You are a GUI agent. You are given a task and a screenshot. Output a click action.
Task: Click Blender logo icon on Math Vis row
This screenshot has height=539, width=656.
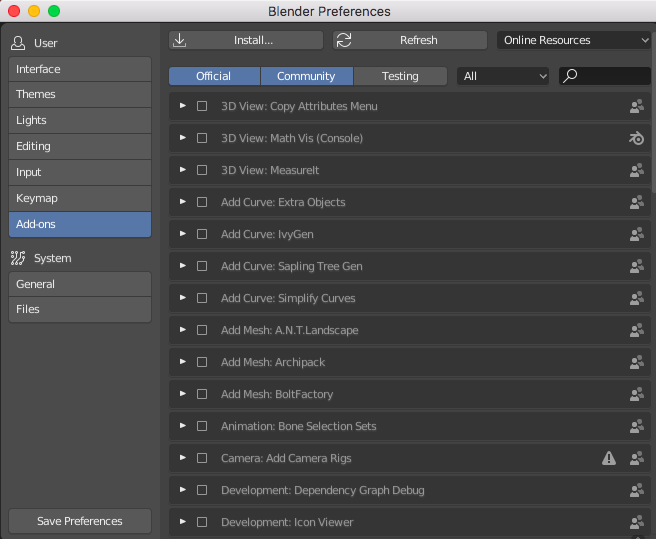point(637,138)
